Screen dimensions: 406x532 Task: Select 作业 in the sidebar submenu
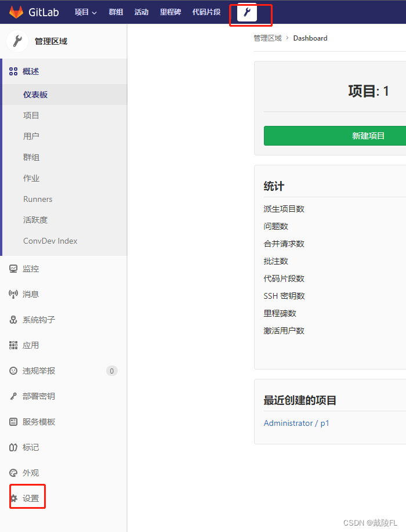tap(31, 178)
